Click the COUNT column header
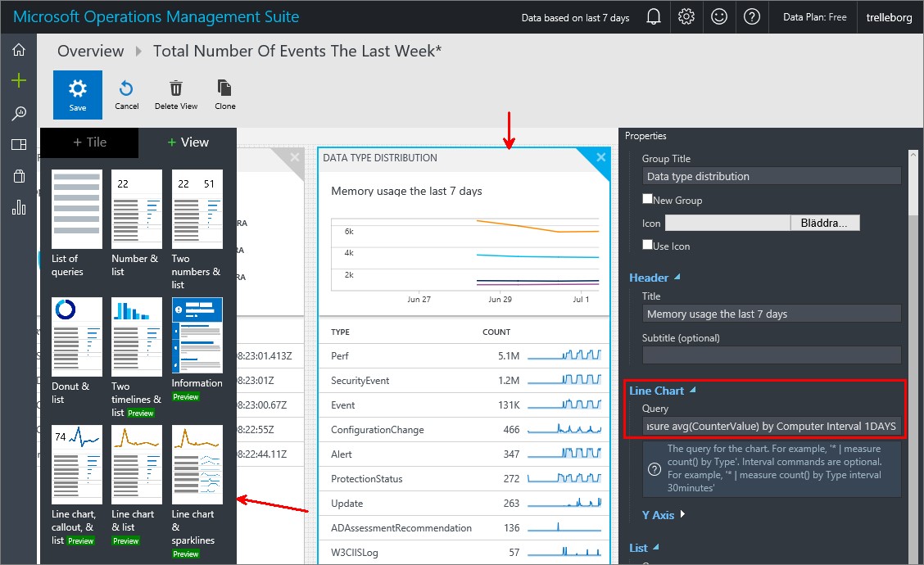The height and width of the screenshot is (565, 924). click(496, 332)
